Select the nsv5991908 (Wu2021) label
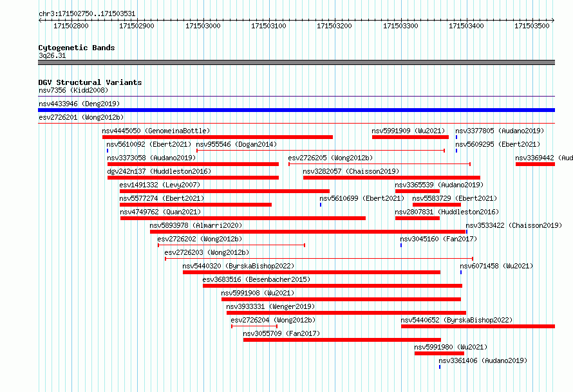Viewport: 573px width, 392px height. (x=258, y=293)
